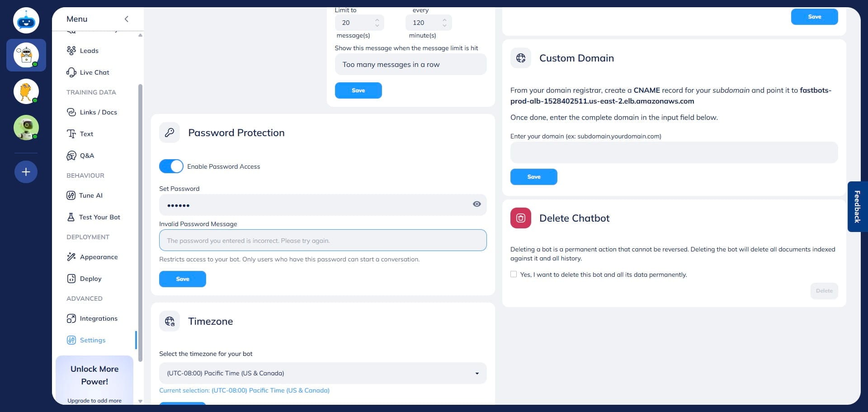The image size is (868, 412).
Task: Click the Timezone globe icon
Action: coord(170,321)
